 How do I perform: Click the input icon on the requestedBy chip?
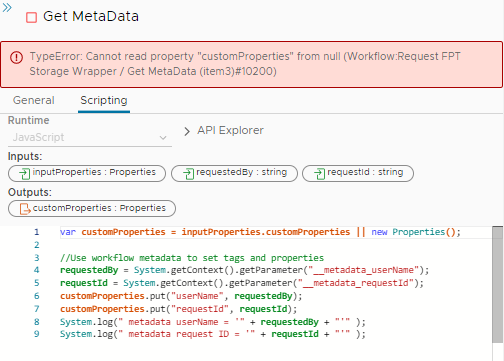(x=188, y=173)
